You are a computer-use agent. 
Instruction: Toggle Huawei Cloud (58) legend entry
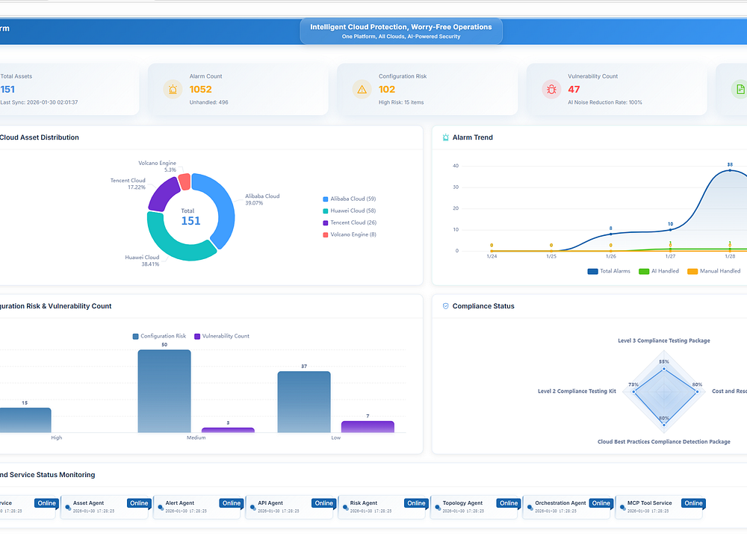(349, 211)
